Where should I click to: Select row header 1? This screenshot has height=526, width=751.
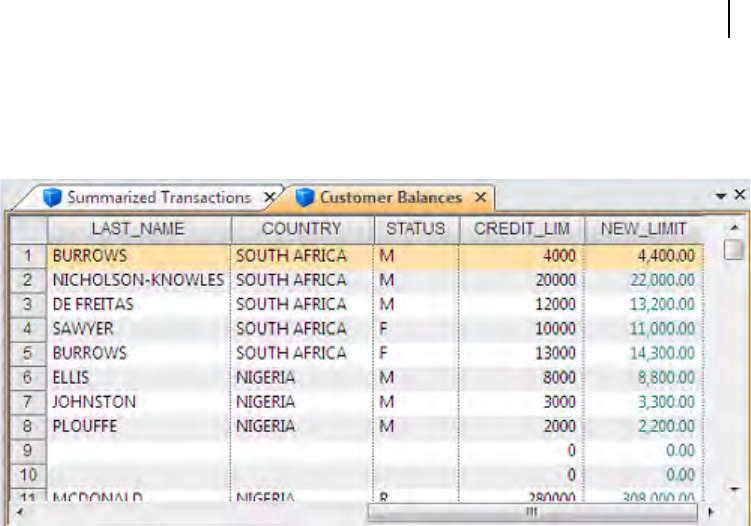tap(28, 256)
